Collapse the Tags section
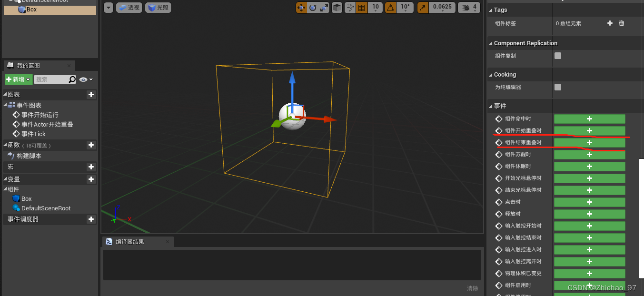 click(x=491, y=10)
